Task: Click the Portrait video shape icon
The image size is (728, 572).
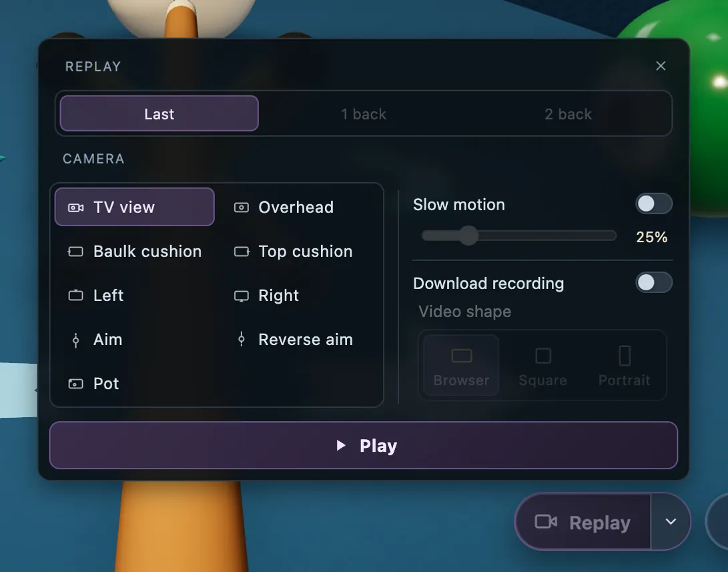Action: click(625, 356)
